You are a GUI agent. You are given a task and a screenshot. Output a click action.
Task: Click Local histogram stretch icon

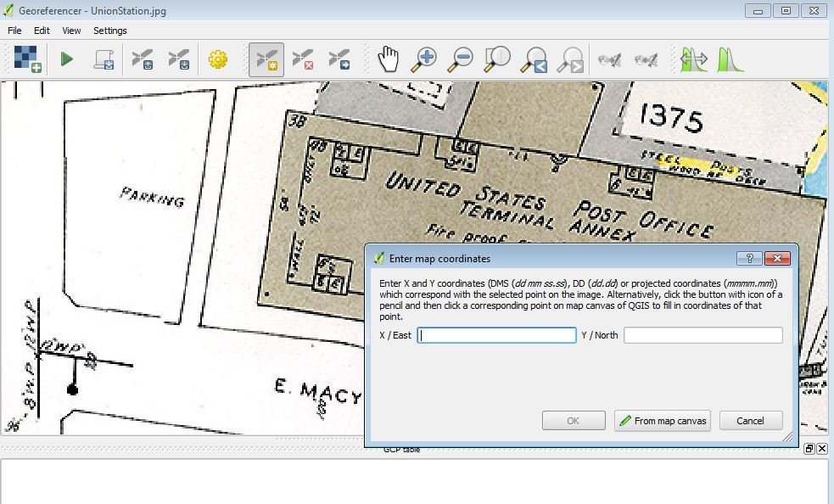730,59
